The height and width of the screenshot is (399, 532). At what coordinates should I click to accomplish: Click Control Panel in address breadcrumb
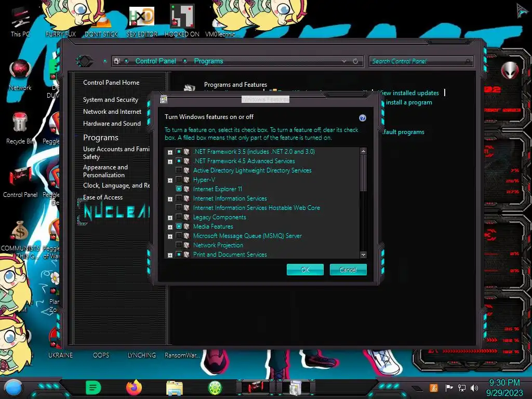[156, 61]
